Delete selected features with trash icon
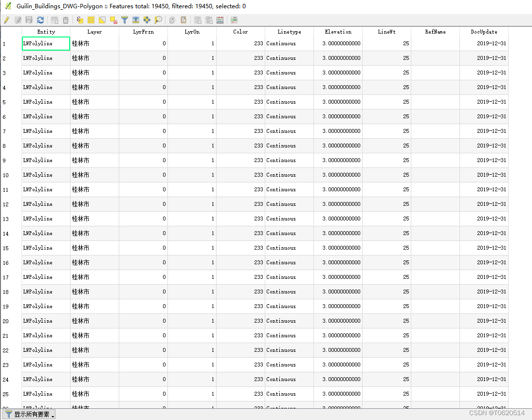 click(66, 20)
